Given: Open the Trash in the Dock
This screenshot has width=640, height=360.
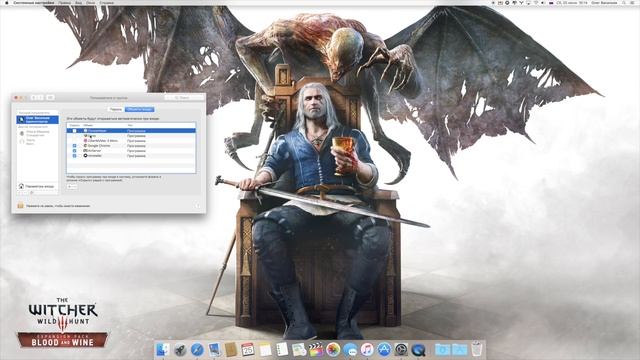Looking at the screenshot, I should (476, 350).
